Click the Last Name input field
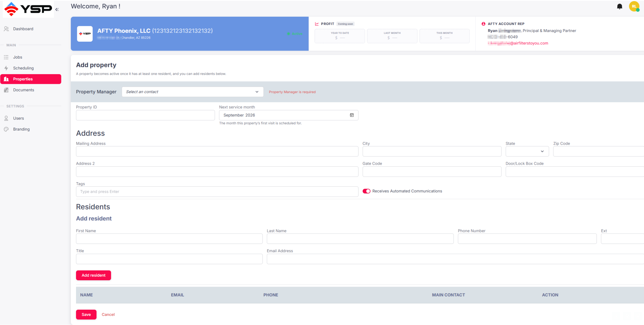This screenshot has width=644, height=325. [x=360, y=239]
